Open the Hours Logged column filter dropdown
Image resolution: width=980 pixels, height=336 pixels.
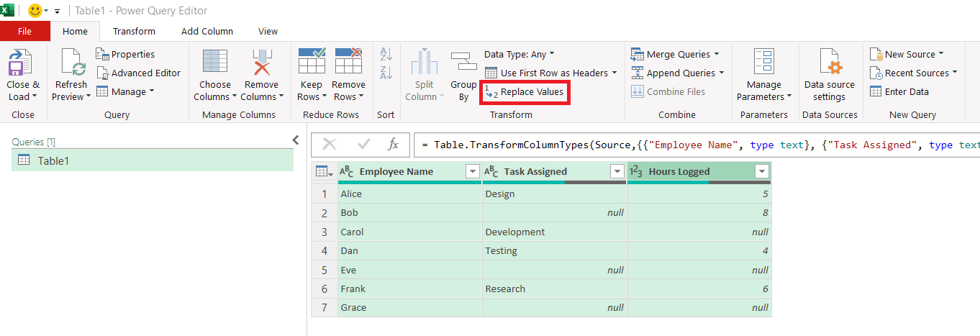coord(761,171)
